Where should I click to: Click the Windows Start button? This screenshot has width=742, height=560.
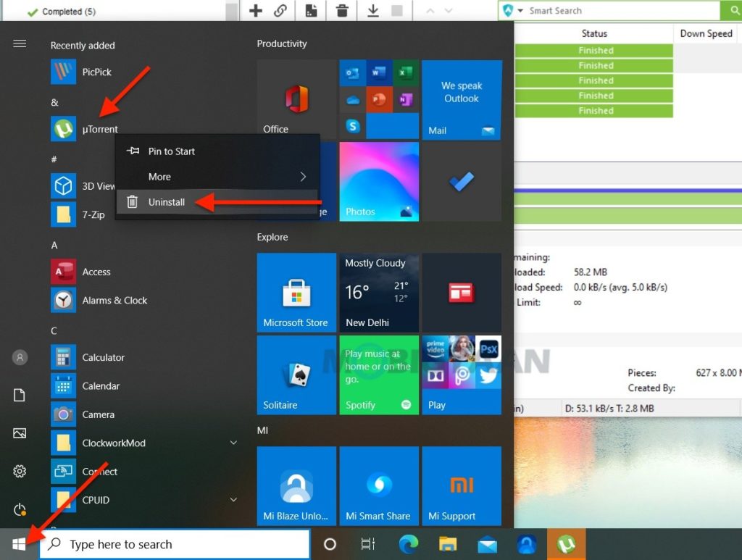click(19, 544)
